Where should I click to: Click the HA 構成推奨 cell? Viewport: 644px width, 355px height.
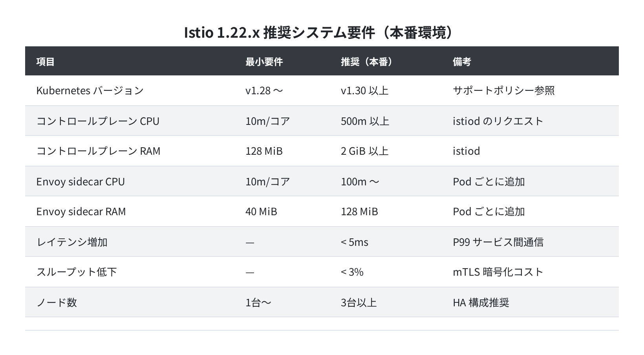pyautogui.click(x=481, y=302)
